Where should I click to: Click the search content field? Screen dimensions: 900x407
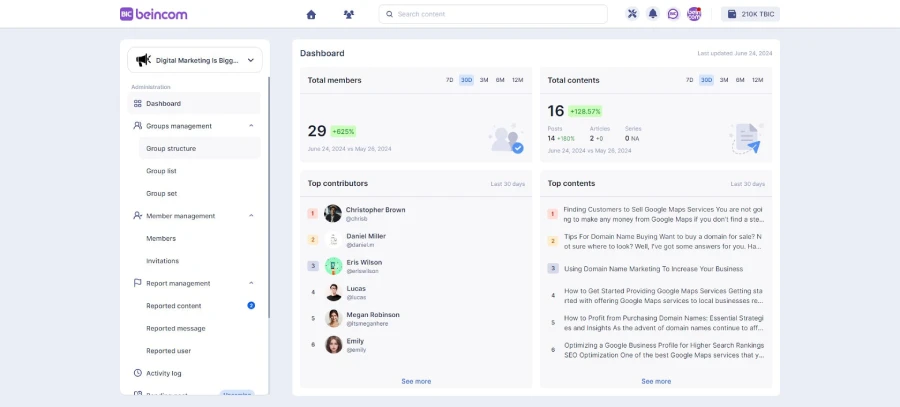pyautogui.click(x=492, y=14)
